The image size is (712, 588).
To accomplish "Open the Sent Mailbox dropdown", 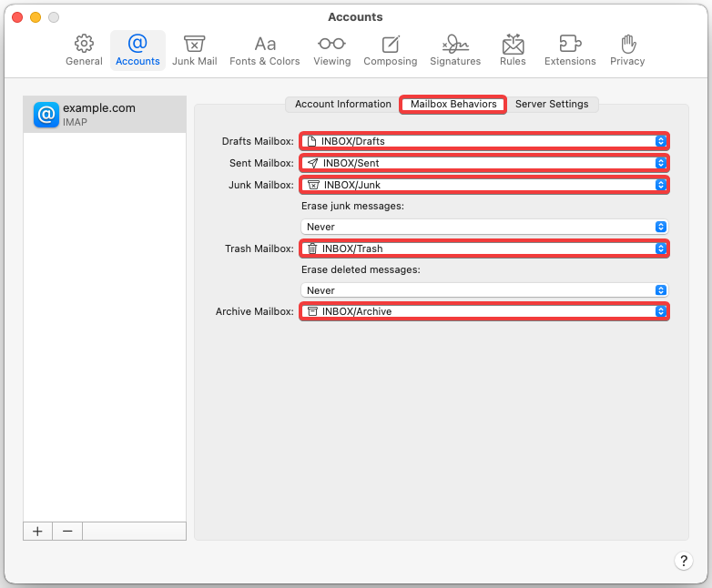I will tap(484, 163).
